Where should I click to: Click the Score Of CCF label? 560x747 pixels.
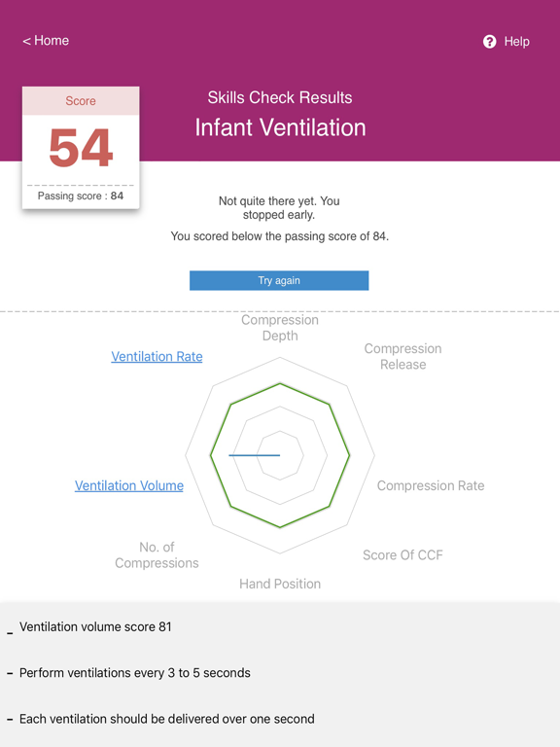[402, 555]
